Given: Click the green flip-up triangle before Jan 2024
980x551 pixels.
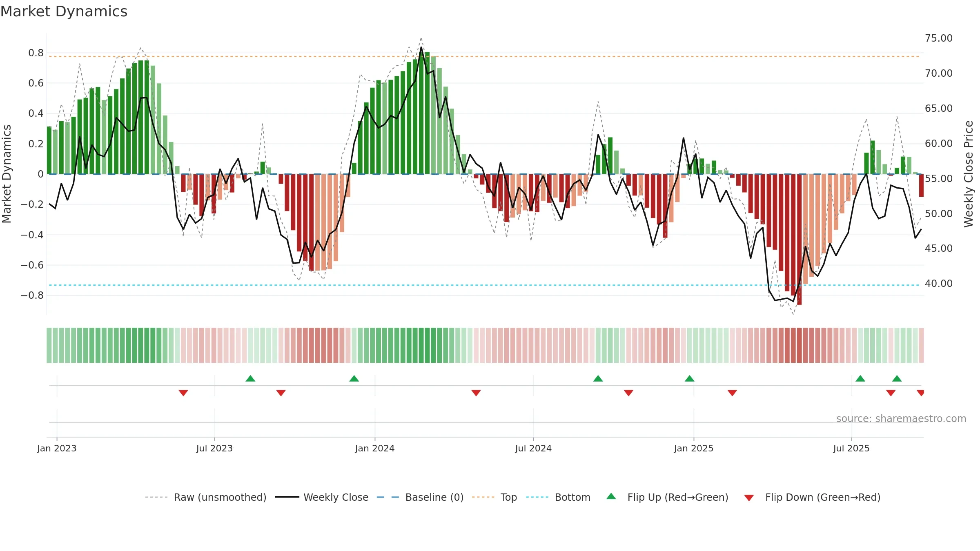Looking at the screenshot, I should click(x=354, y=378).
